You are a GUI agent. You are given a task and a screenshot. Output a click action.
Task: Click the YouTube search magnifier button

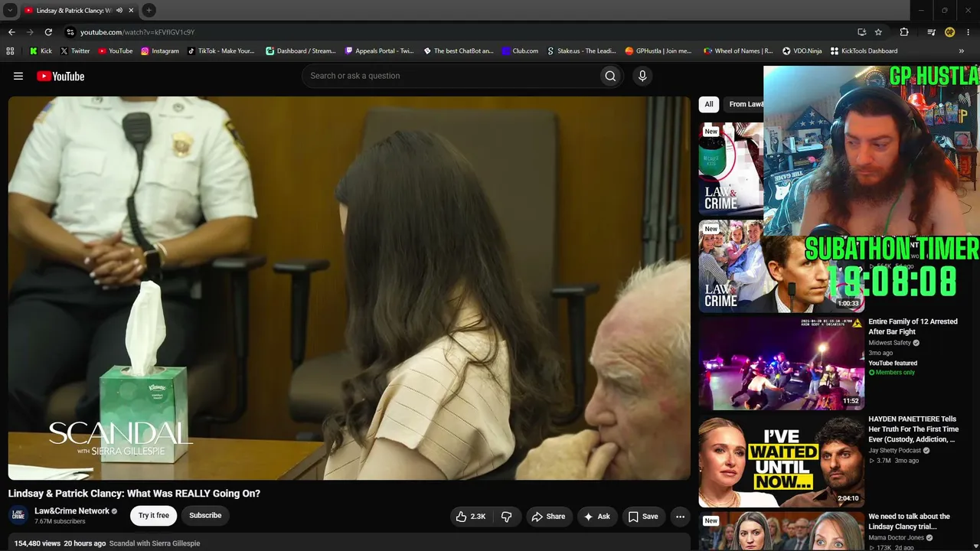610,76
